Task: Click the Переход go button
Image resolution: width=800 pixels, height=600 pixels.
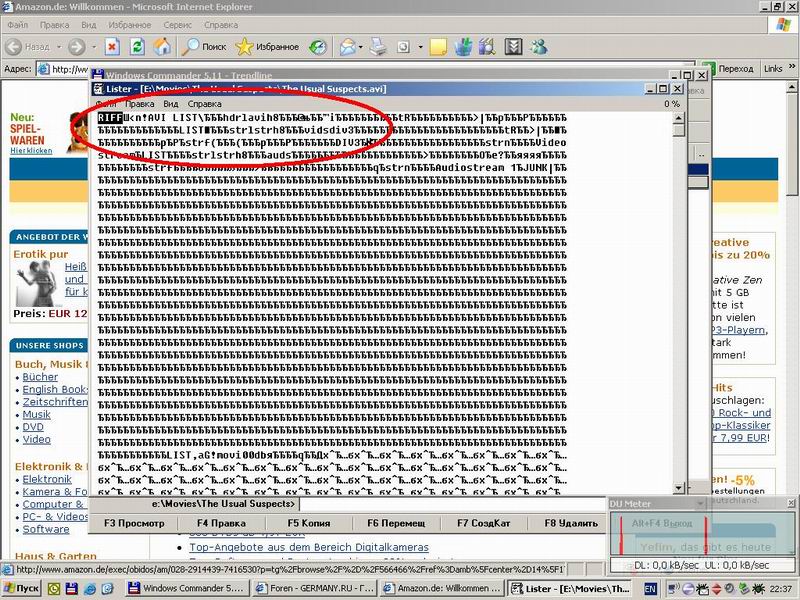Action: (x=727, y=68)
